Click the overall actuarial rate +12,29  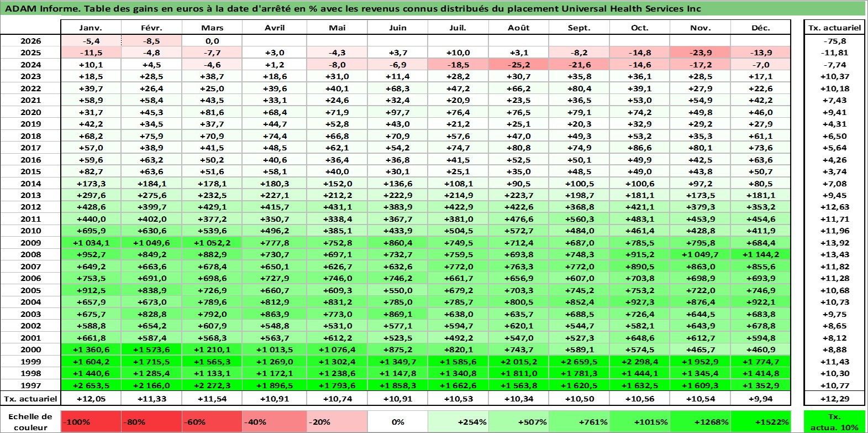click(x=834, y=399)
